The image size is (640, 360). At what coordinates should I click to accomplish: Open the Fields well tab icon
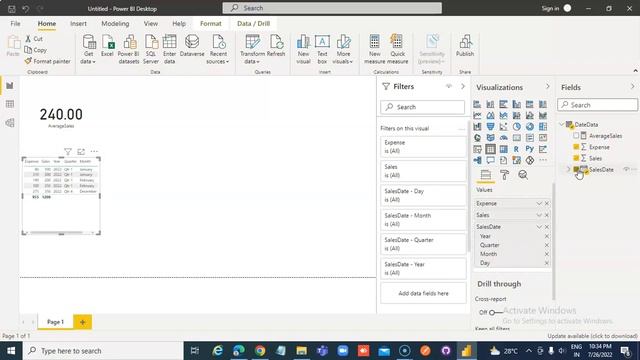pos(486,175)
